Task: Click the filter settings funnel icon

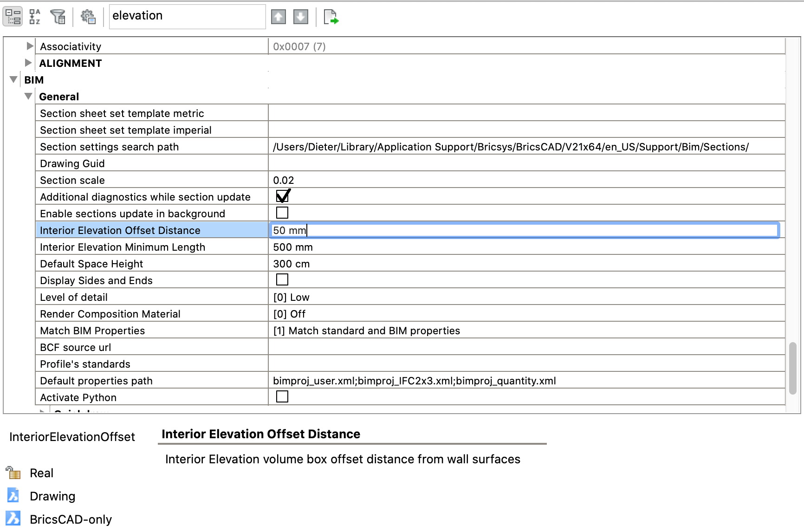Action: pos(58,17)
